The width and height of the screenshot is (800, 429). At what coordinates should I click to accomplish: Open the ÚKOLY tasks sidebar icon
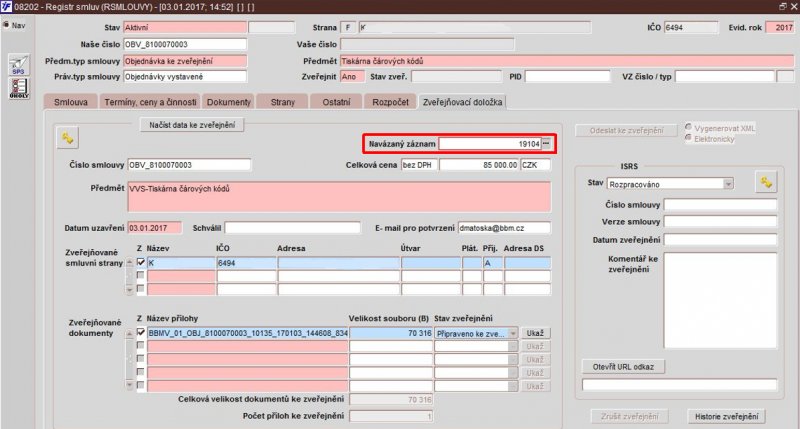pyautogui.click(x=18, y=89)
